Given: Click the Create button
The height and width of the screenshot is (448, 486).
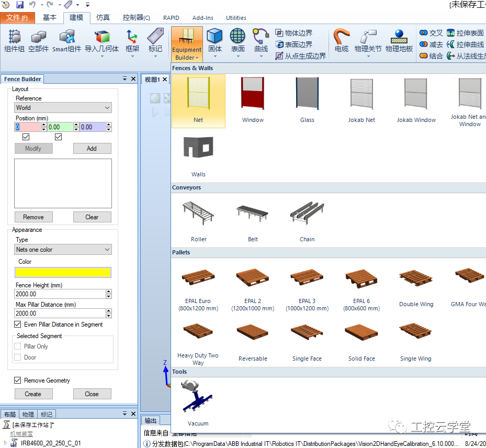Looking at the screenshot, I should click(x=33, y=394).
